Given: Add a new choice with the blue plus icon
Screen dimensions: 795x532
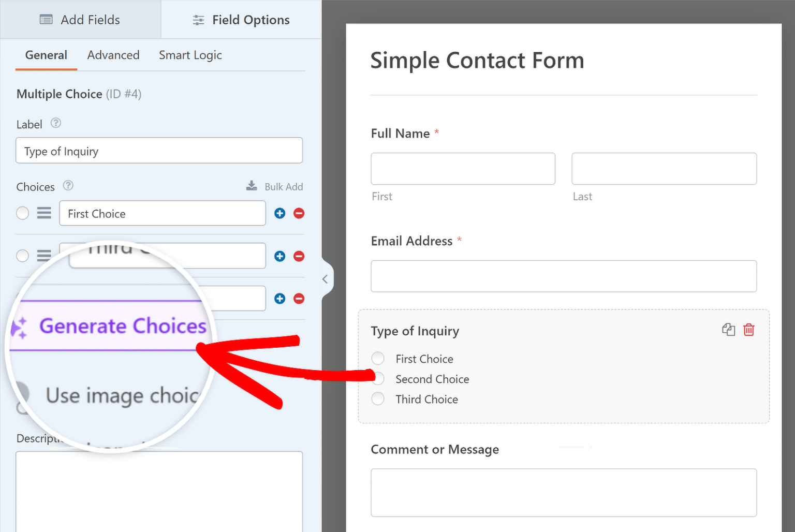Looking at the screenshot, I should 279,213.
